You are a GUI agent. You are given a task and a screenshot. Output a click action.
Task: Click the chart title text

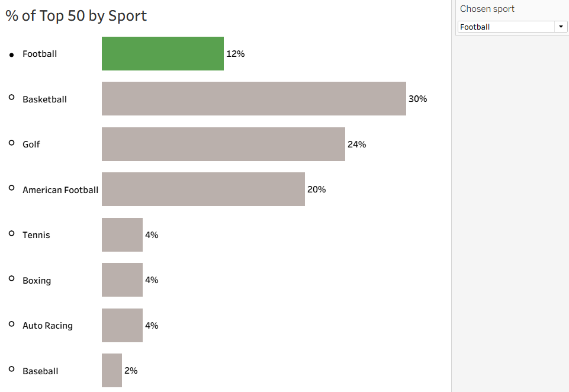tap(76, 16)
